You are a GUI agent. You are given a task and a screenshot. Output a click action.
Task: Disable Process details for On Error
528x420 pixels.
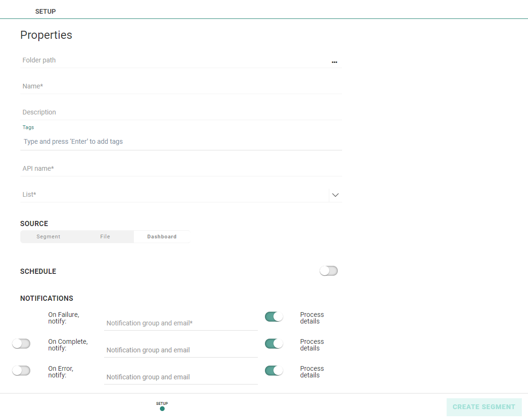[x=274, y=371]
